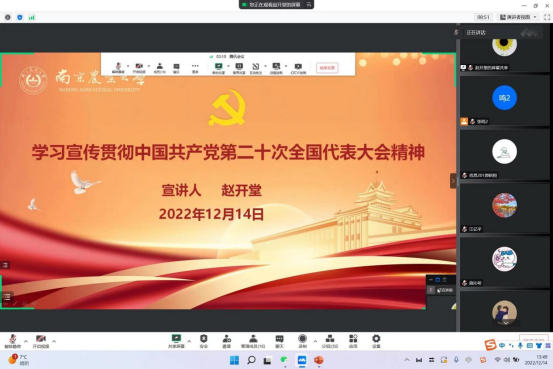Open the Invite participants icon
The image size is (553, 369).
click(226, 341)
